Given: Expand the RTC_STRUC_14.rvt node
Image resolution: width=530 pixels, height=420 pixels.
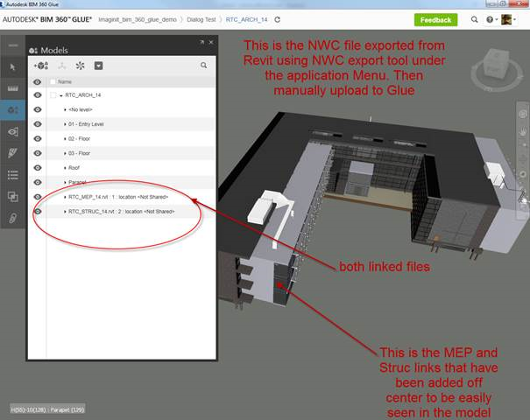Looking at the screenshot, I should click(65, 212).
